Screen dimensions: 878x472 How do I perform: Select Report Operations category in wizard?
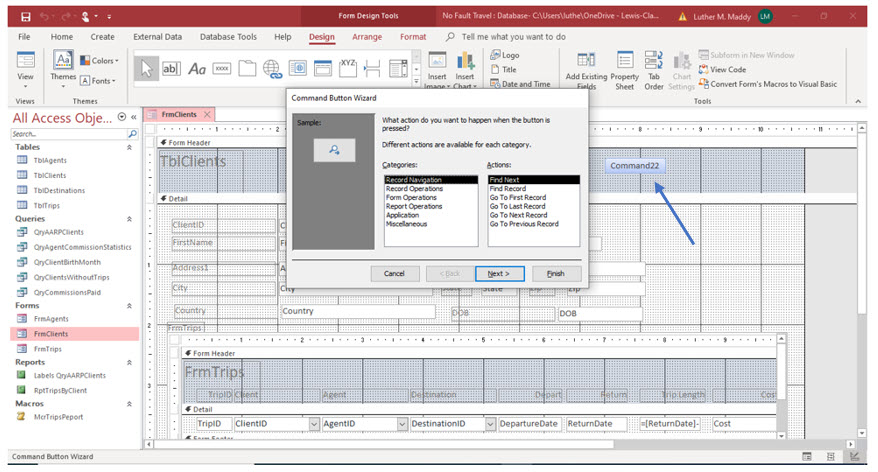(414, 207)
